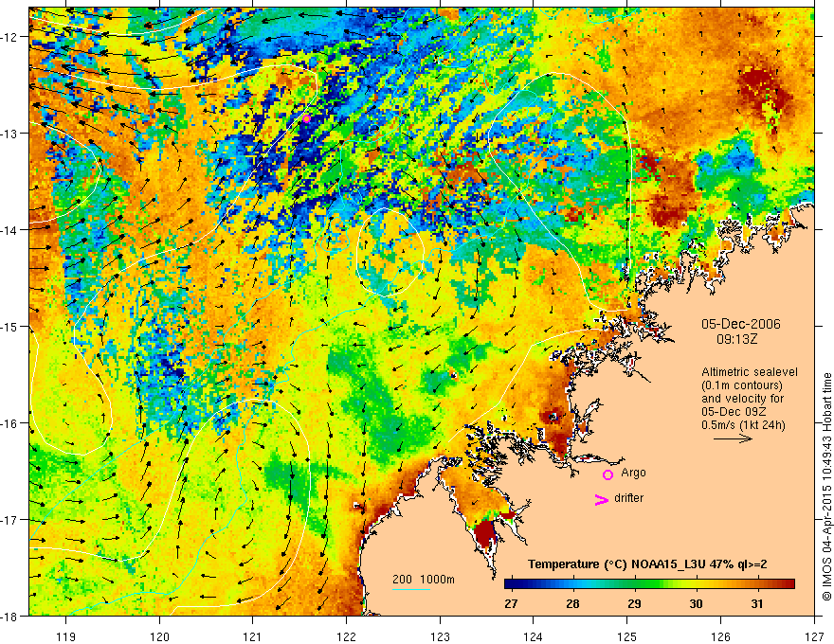Image resolution: width=834 pixels, height=644 pixels.
Task: Click the Temperature NOAA15_L3U title text
Action: (647, 564)
